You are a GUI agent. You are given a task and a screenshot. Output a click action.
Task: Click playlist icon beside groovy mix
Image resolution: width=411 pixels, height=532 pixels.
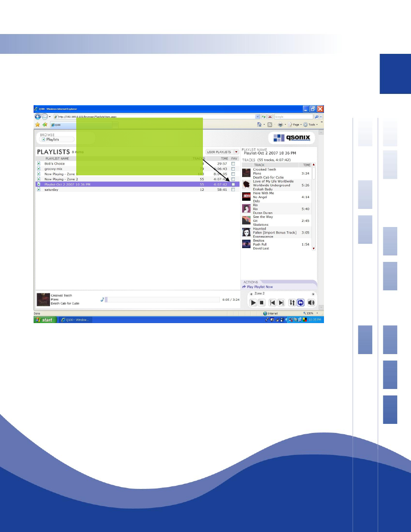[x=39, y=169]
